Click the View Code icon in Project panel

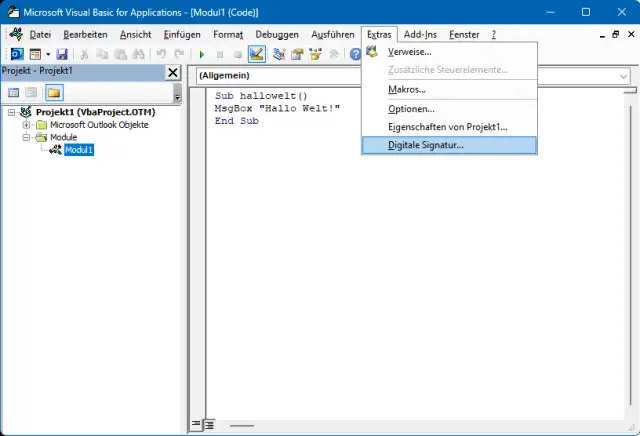pyautogui.click(x=14, y=93)
